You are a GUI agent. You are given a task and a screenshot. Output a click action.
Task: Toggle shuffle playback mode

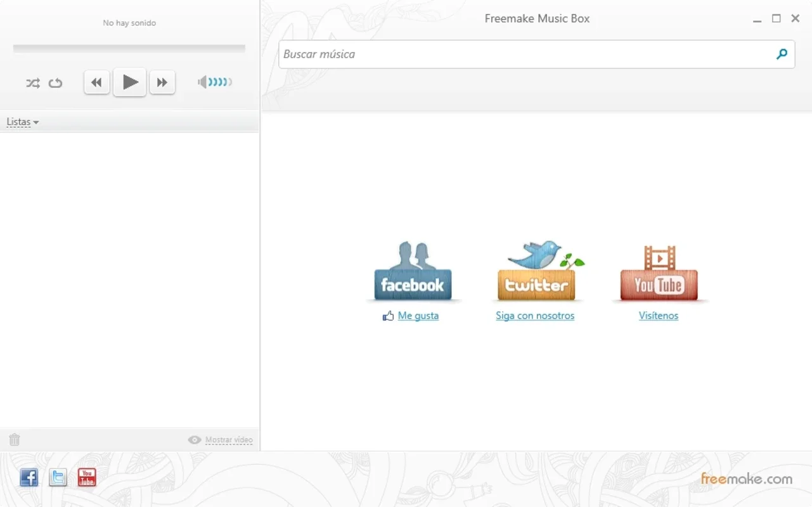[x=33, y=83]
